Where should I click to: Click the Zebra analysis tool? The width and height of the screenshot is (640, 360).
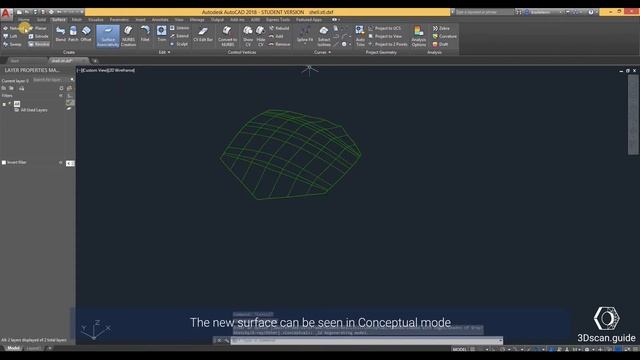[x=441, y=28]
